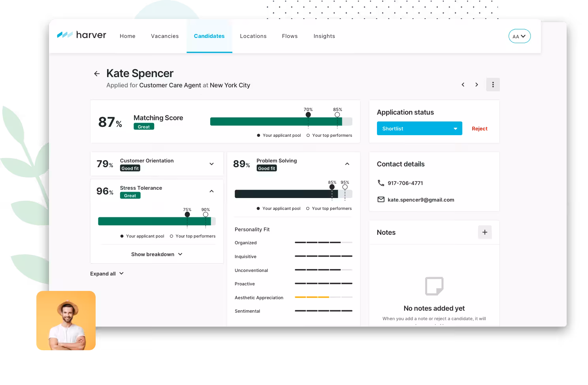
Task: Click the Stress Tolerance score bar
Action: click(x=157, y=221)
